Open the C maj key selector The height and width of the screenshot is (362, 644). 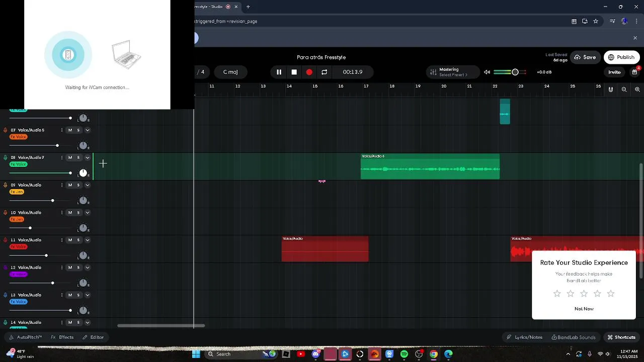point(230,72)
